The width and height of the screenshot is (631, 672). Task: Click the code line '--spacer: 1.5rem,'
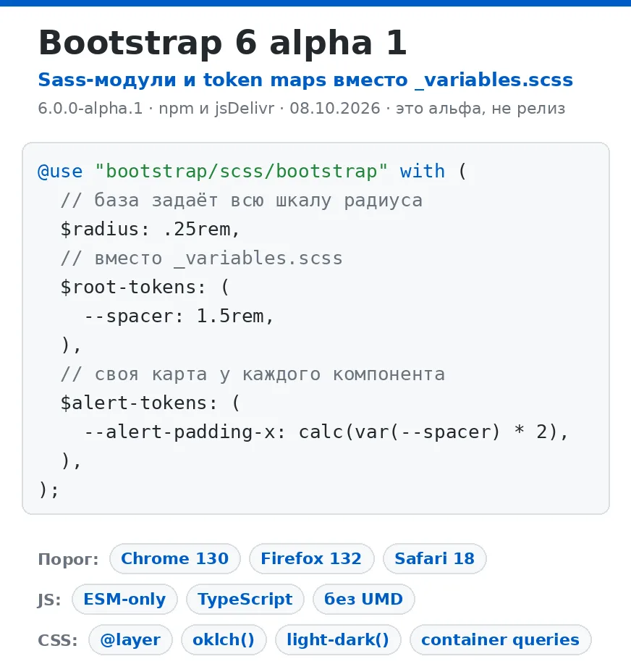[x=179, y=316]
